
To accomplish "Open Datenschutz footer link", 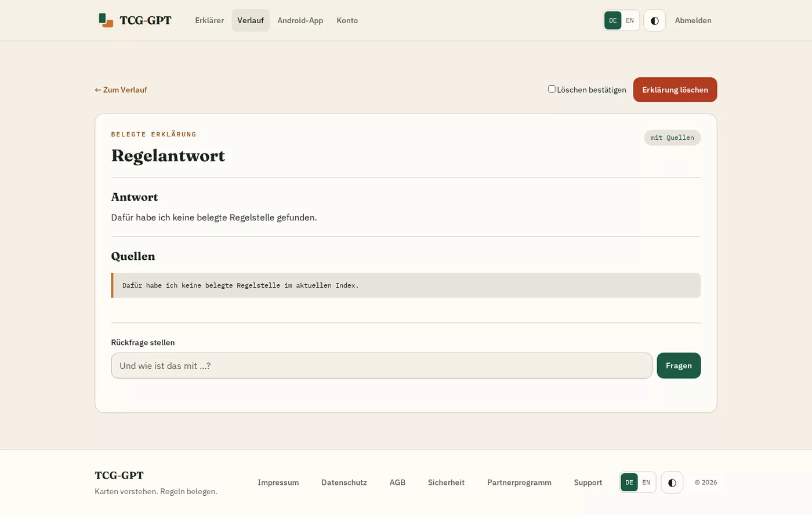I will click(x=344, y=483).
